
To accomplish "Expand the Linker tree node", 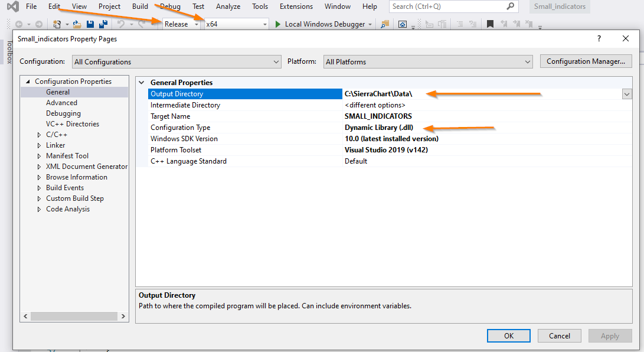I will coord(39,145).
